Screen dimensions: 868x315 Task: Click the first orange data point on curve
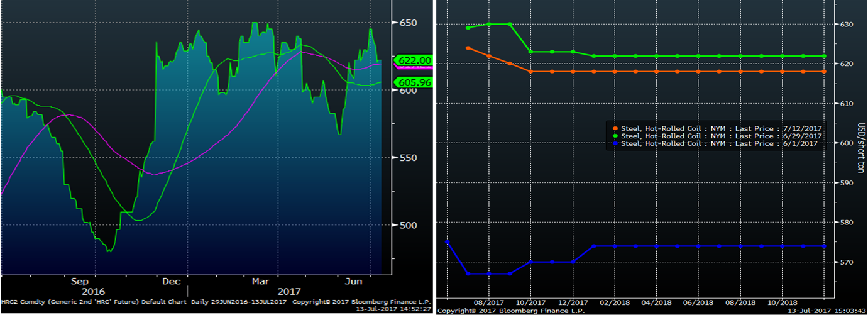tap(468, 48)
